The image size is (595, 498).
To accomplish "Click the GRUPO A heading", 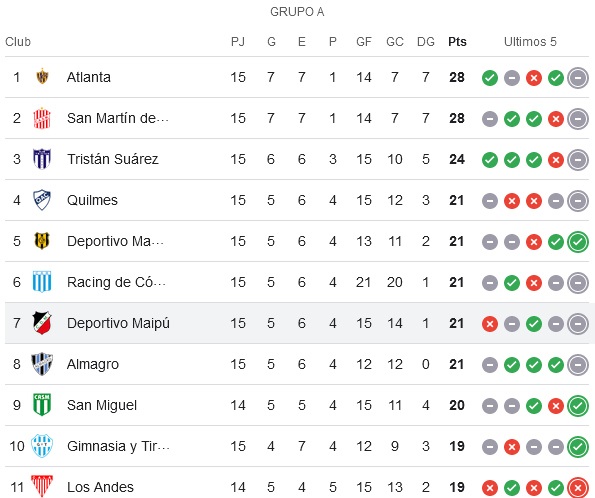I will pyautogui.click(x=297, y=12).
